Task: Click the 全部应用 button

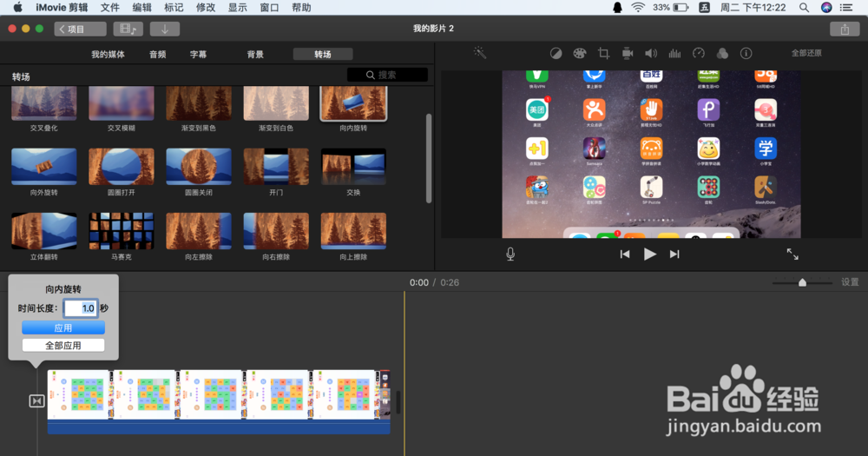Action: click(x=63, y=345)
